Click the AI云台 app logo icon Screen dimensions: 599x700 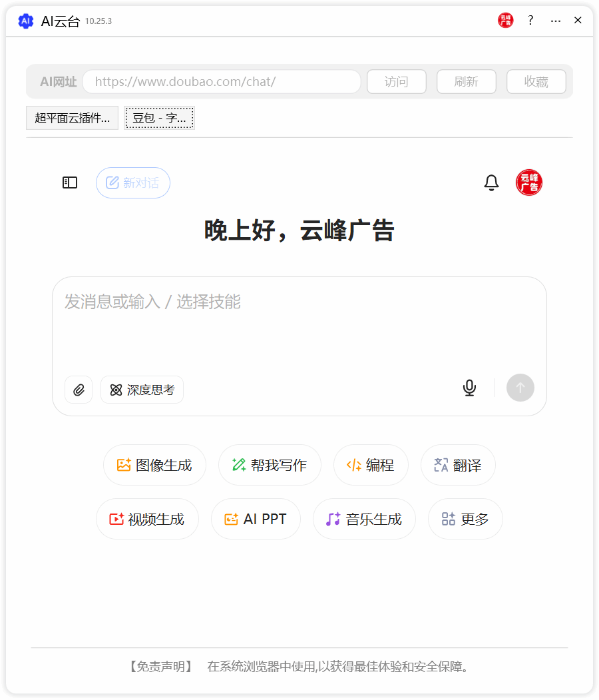point(25,21)
